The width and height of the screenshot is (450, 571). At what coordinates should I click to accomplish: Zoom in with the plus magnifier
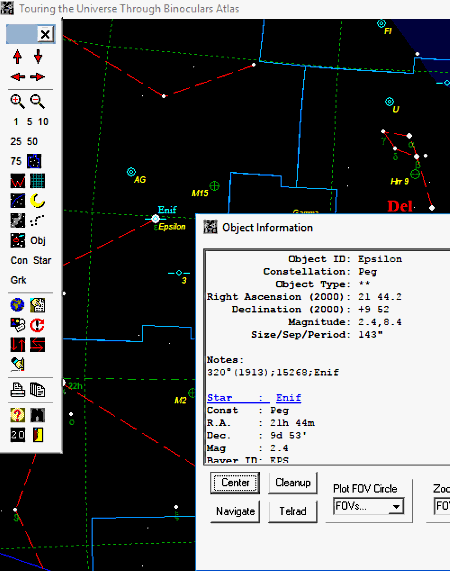pos(17,102)
